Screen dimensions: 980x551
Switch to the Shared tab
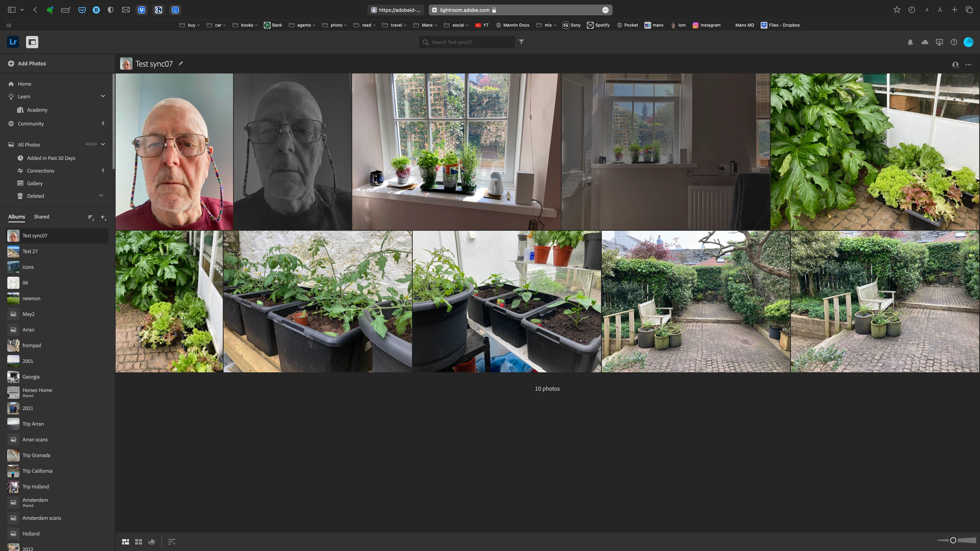(42, 217)
